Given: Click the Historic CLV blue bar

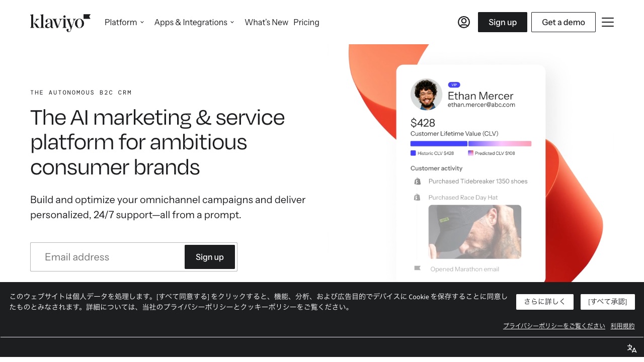Looking at the screenshot, I should click(439, 144).
